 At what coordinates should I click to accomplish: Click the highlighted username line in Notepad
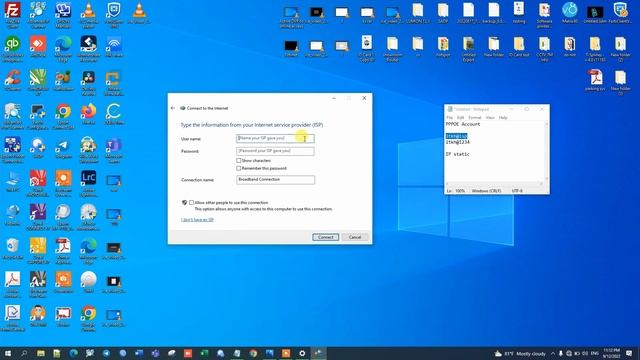coord(456,136)
